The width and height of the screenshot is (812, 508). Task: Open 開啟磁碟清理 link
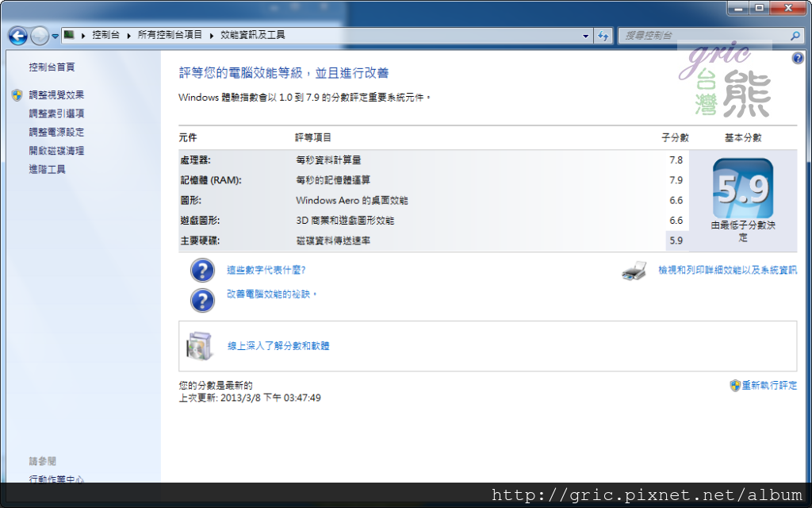[56, 151]
